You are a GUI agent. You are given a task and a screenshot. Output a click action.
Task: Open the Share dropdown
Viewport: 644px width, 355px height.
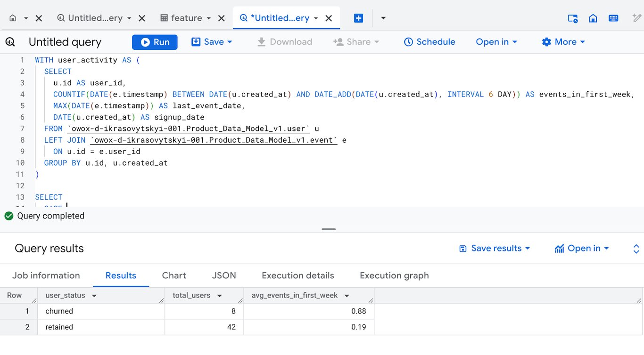[356, 42]
